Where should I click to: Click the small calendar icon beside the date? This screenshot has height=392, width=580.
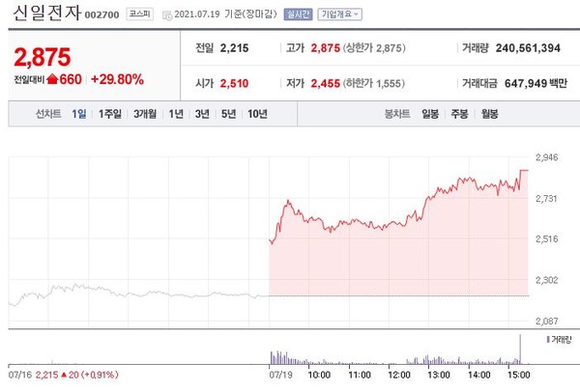coord(168,15)
